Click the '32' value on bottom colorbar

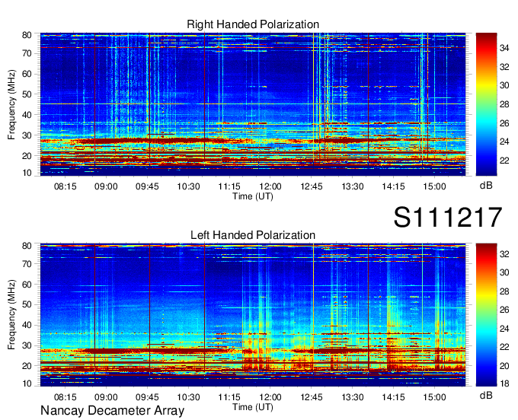(504, 254)
